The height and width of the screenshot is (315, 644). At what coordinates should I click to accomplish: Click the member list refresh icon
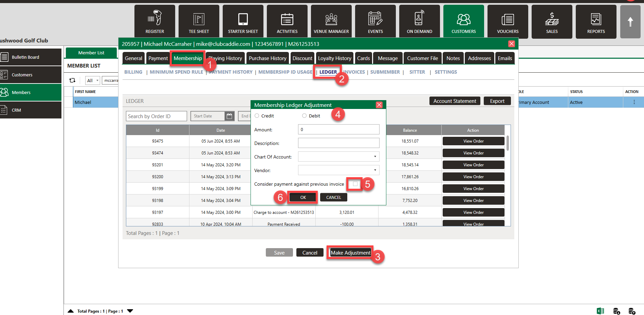tap(72, 80)
